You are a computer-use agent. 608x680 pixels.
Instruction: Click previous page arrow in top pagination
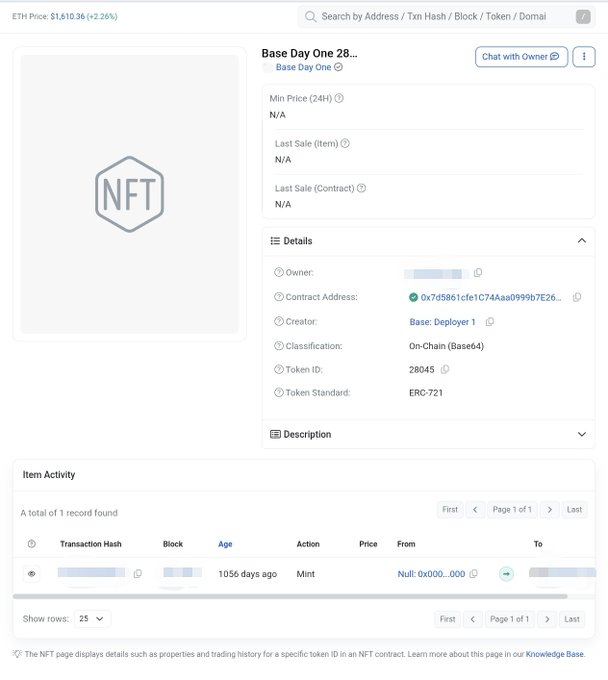pyautogui.click(x=475, y=510)
